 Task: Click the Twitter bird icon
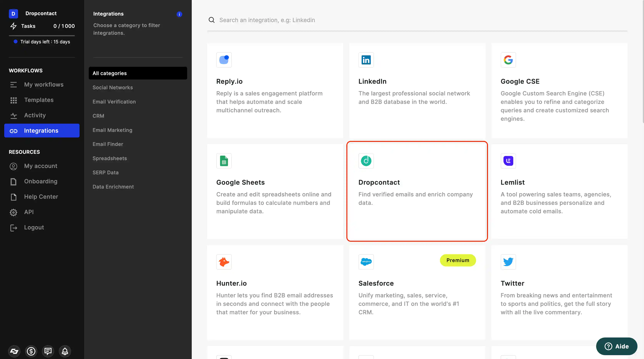[x=508, y=262]
